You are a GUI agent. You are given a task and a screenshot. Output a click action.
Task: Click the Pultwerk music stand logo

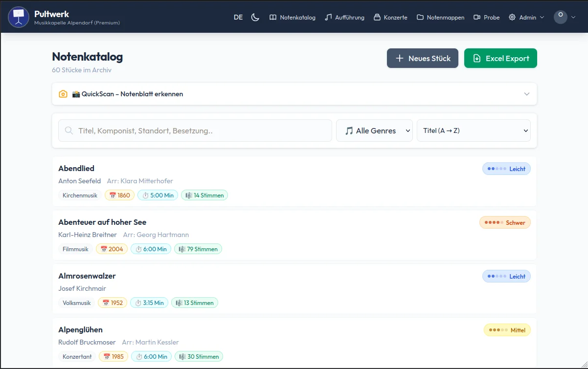[19, 17]
